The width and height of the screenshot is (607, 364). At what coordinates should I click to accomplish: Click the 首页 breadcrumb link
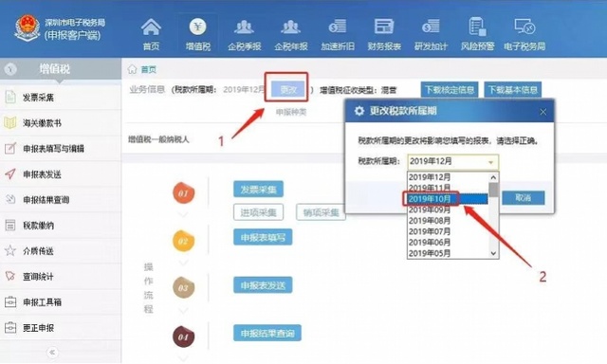click(149, 69)
